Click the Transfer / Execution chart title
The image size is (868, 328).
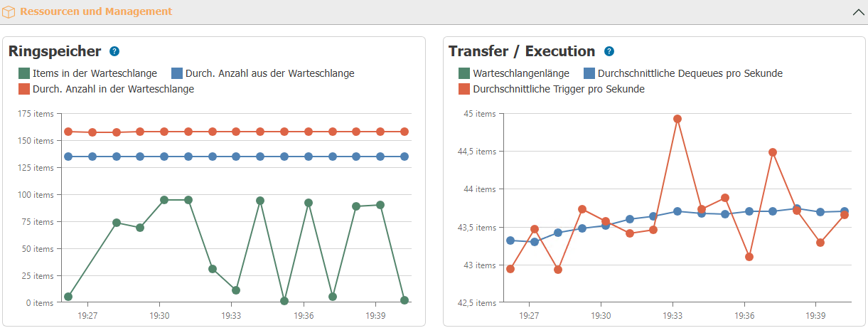coord(522,51)
